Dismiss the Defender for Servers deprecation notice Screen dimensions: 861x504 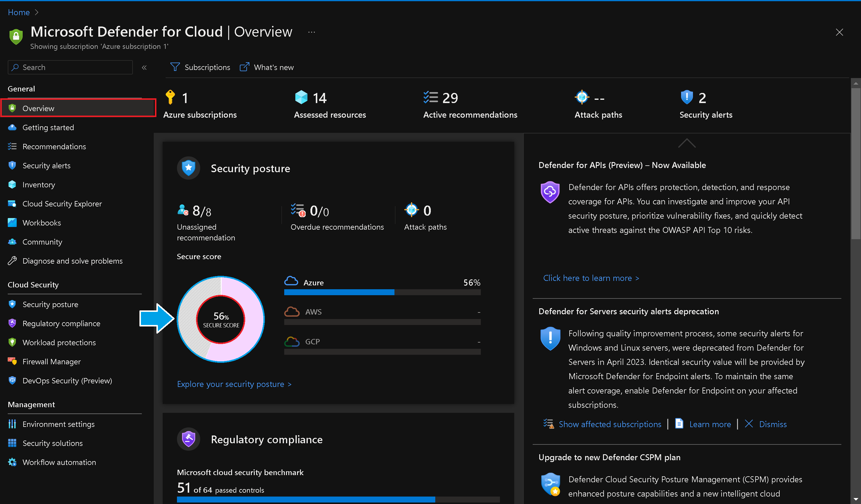coord(772,424)
